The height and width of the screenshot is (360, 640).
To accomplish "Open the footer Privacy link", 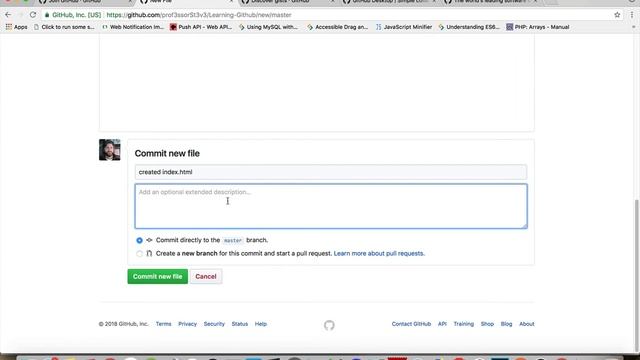I will (187, 324).
